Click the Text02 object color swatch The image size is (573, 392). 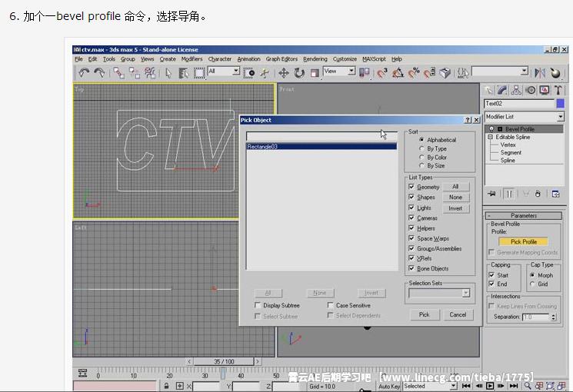pyautogui.click(x=560, y=104)
